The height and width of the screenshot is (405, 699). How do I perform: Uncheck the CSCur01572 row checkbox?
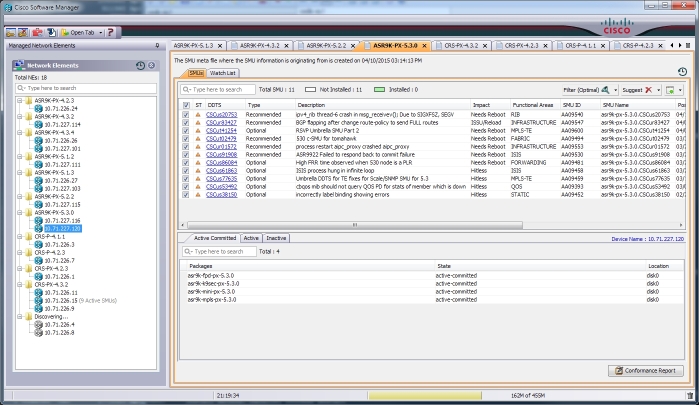186,147
